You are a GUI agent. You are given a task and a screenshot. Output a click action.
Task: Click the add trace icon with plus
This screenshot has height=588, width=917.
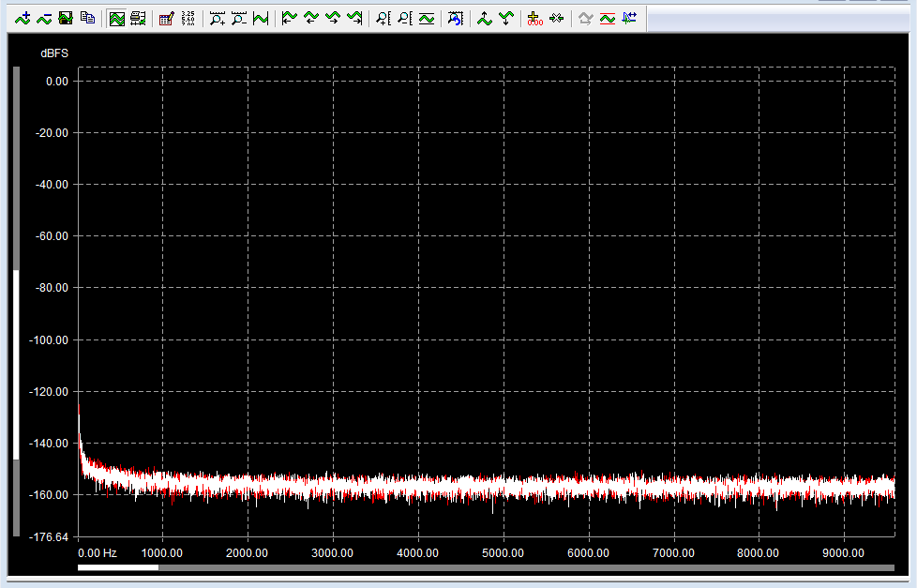23,19
